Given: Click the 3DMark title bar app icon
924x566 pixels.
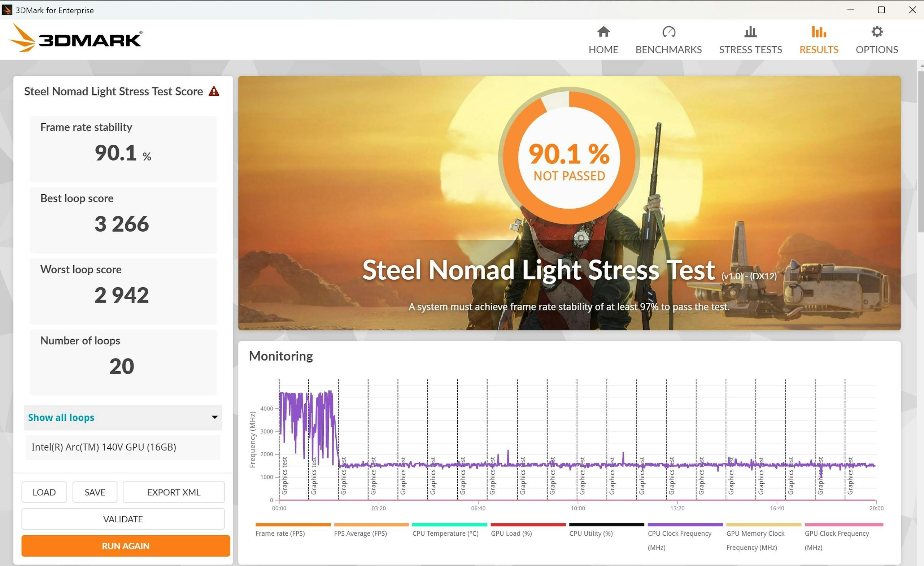Looking at the screenshot, I should click(x=7, y=10).
